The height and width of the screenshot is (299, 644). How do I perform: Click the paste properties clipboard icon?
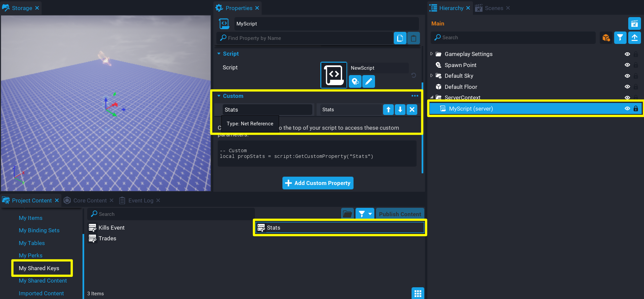[x=414, y=38]
